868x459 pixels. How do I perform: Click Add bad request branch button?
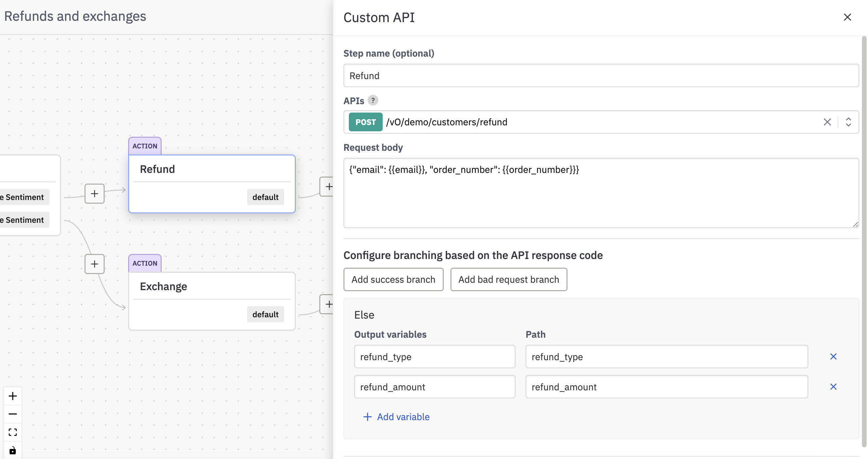(508, 279)
